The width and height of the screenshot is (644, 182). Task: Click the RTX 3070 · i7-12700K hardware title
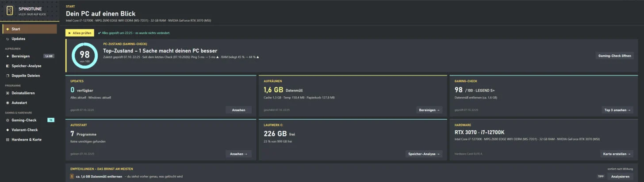click(479, 132)
